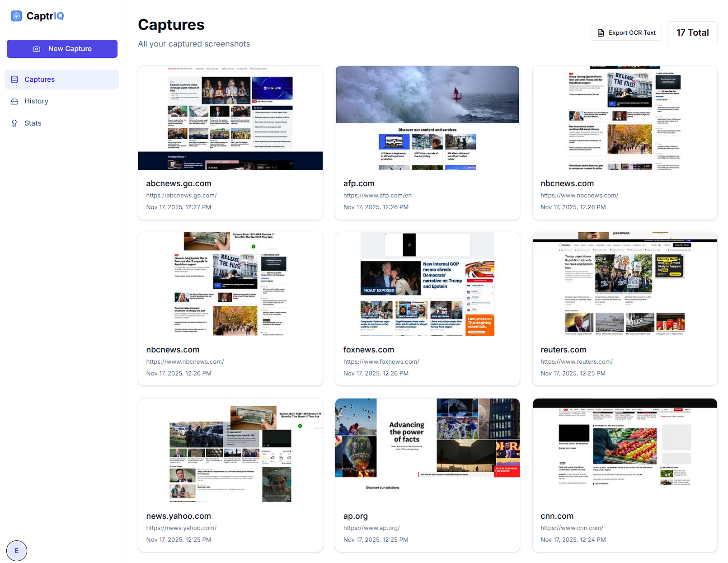Open the abcnews.go.com capture thumbnail
This screenshot has width=728, height=563.
(230, 117)
